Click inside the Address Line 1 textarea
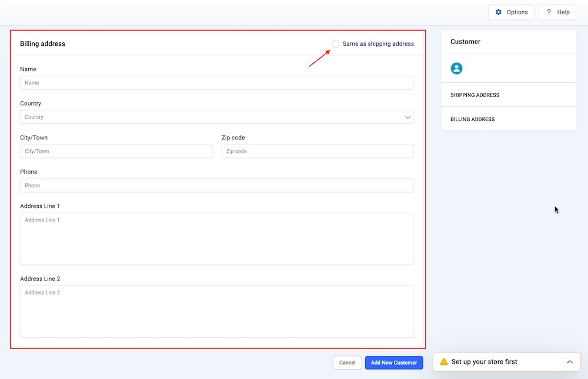Image resolution: width=588 pixels, height=379 pixels. click(216, 239)
